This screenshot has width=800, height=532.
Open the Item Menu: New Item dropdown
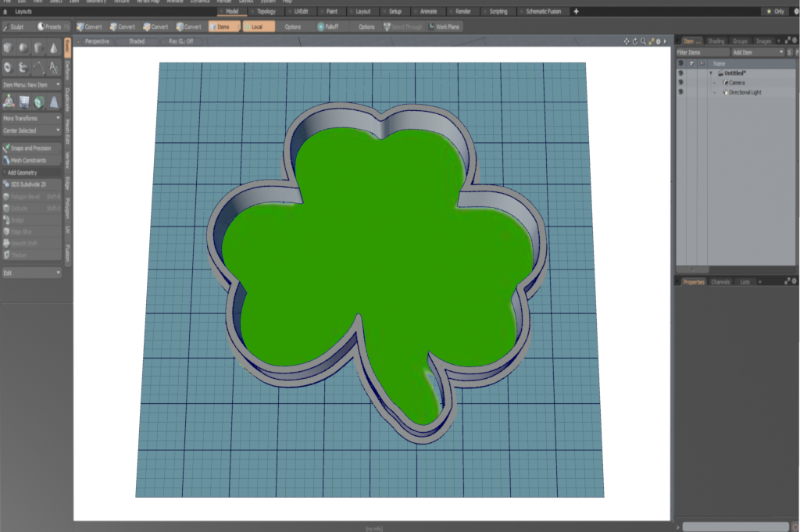(31, 84)
